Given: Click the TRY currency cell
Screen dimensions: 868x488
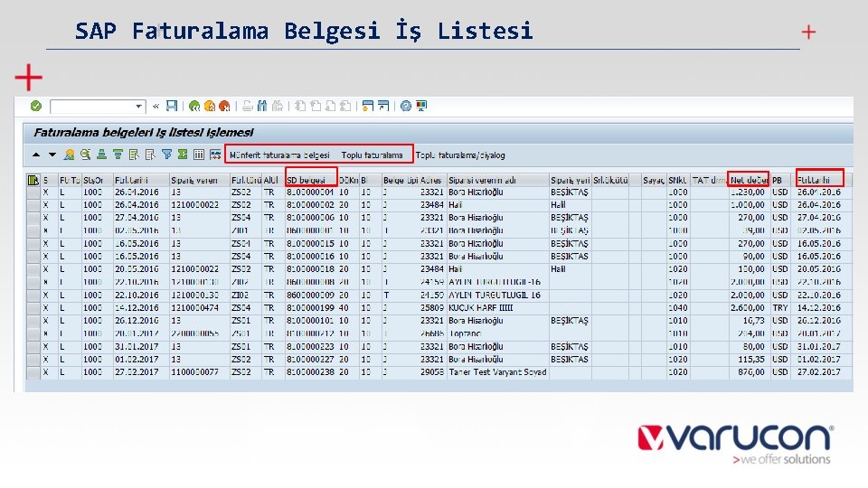Looking at the screenshot, I should coord(780,307).
